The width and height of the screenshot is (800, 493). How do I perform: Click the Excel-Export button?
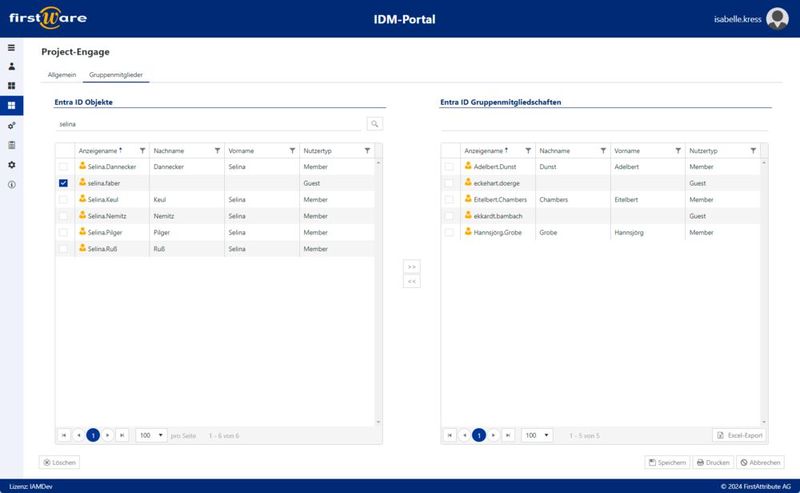pyautogui.click(x=740, y=435)
